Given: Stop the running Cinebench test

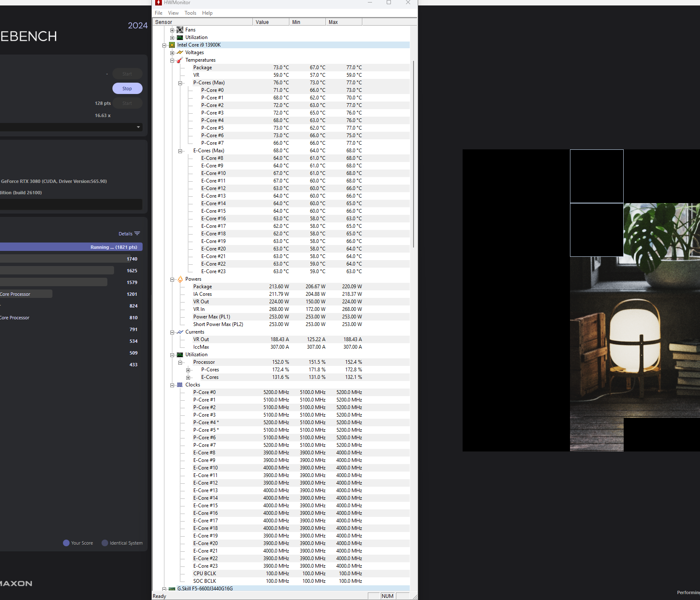Looking at the screenshot, I should pos(128,89).
